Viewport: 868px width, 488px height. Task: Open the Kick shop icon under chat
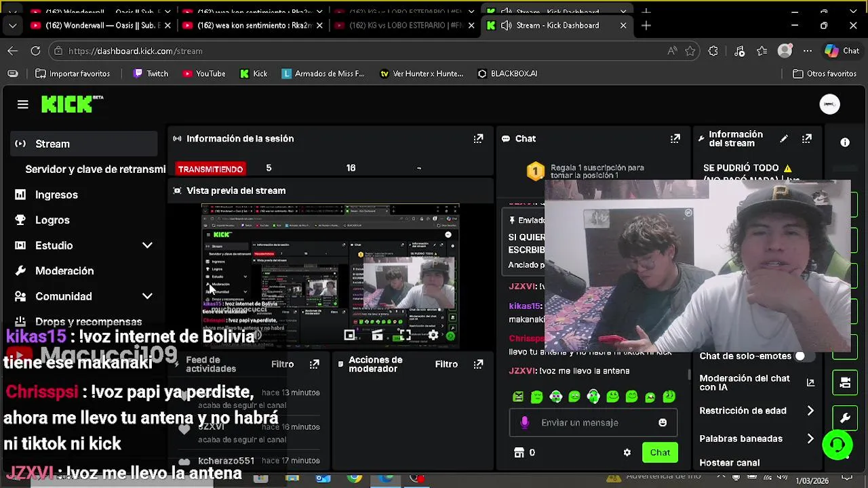pyautogui.click(x=519, y=452)
